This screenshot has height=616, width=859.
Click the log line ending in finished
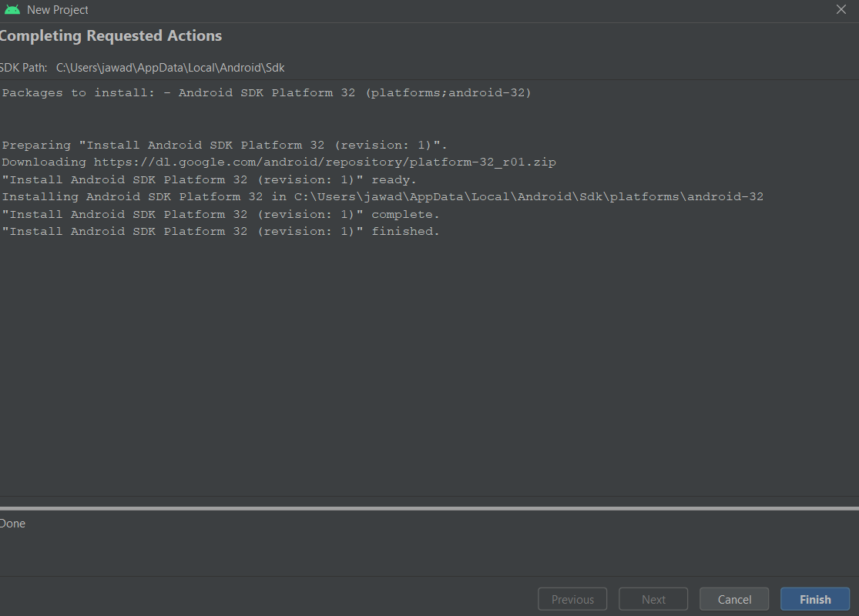(220, 232)
